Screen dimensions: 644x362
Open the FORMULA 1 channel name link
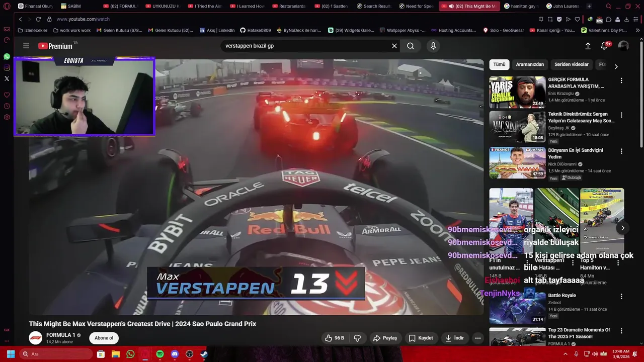click(x=61, y=335)
